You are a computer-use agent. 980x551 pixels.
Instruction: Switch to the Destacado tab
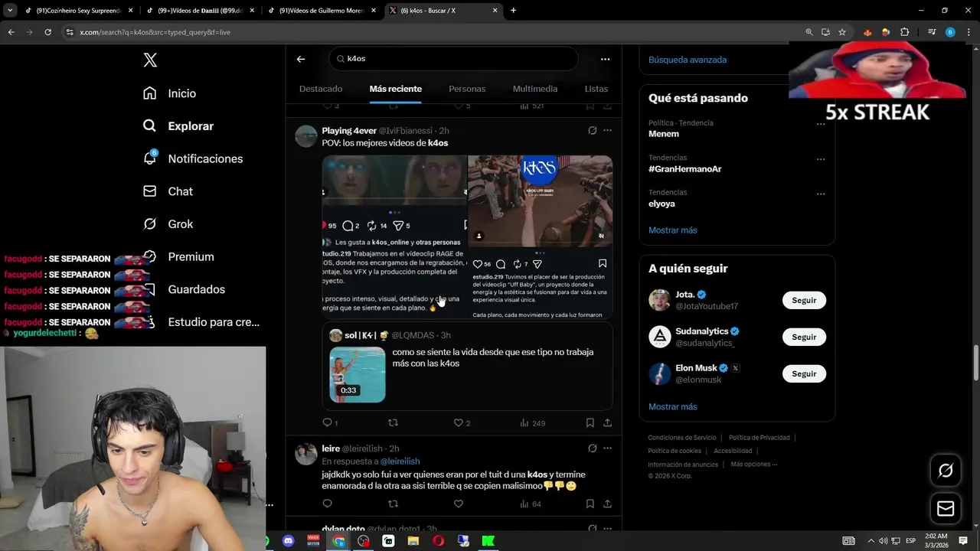pyautogui.click(x=321, y=89)
